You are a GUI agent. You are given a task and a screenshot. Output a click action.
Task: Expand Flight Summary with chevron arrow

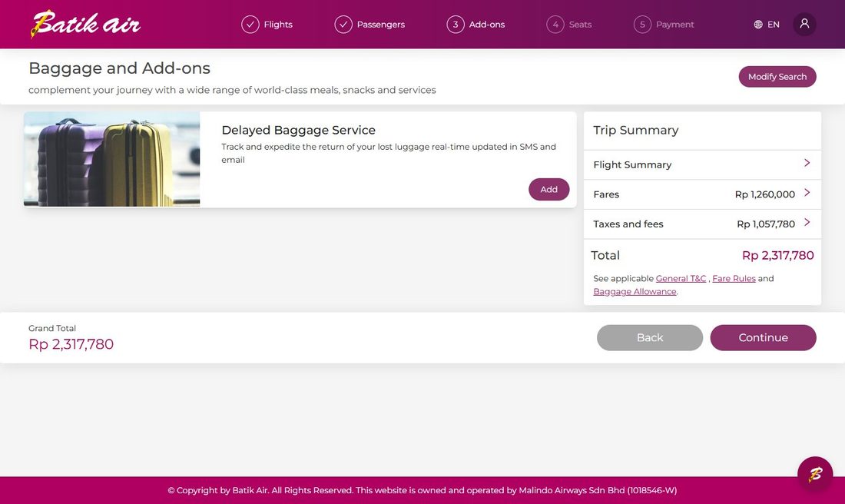807,163
